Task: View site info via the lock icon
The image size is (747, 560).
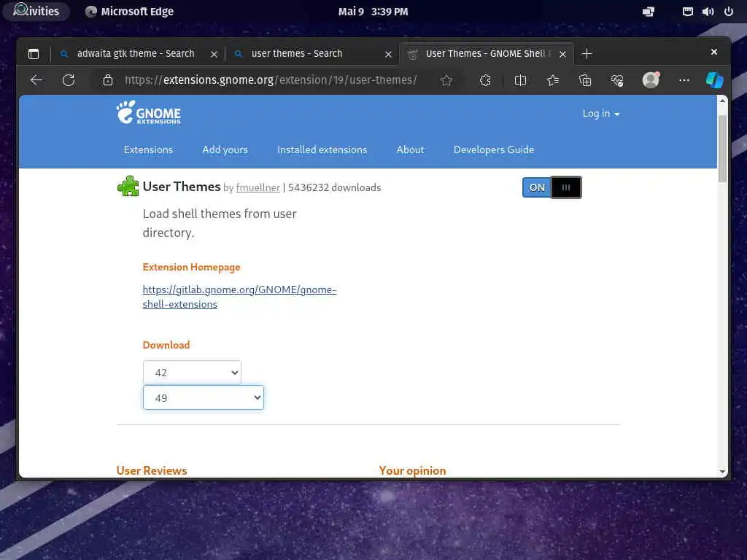Action: click(x=108, y=80)
